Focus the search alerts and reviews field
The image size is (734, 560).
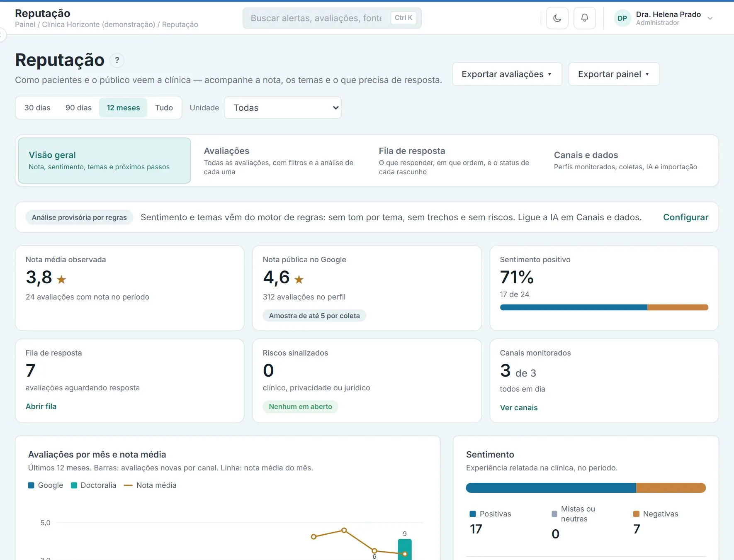[x=332, y=18]
